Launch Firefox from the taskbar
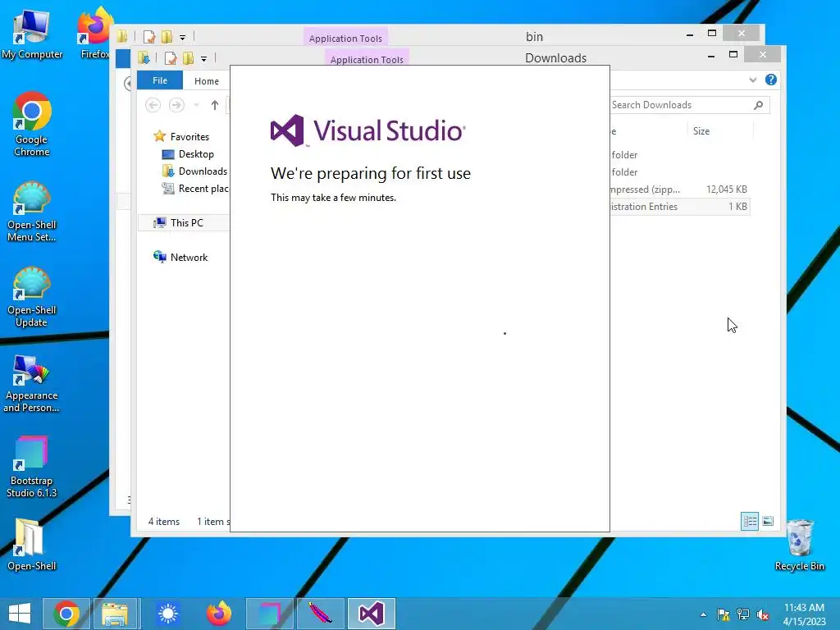The image size is (840, 630). click(218, 614)
